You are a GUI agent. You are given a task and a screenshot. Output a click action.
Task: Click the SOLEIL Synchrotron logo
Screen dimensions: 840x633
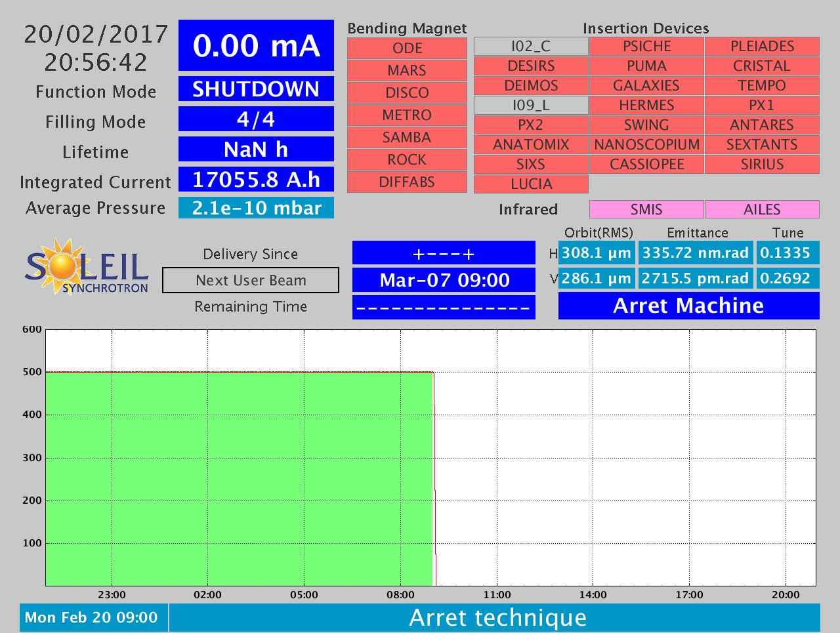(x=87, y=266)
